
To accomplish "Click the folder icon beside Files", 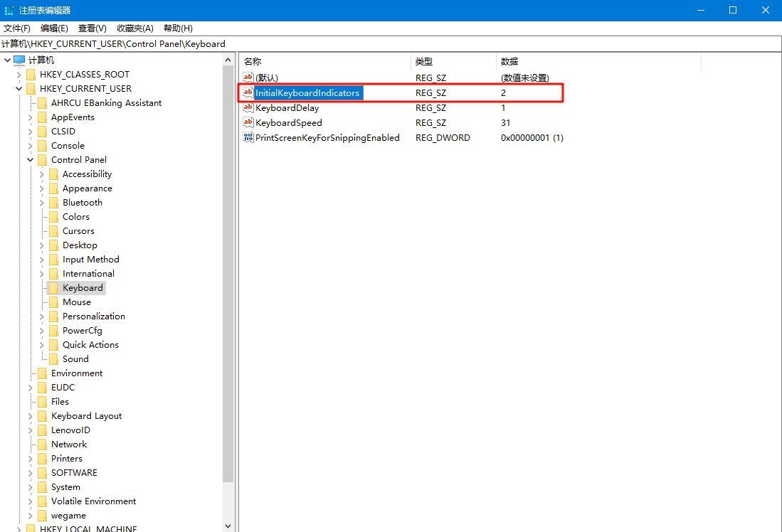I will pos(43,401).
